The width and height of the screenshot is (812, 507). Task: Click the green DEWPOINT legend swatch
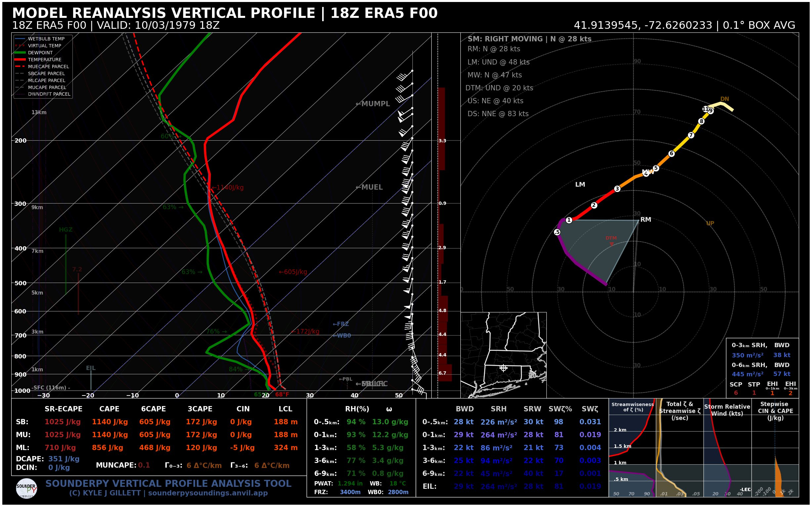pyautogui.click(x=20, y=53)
